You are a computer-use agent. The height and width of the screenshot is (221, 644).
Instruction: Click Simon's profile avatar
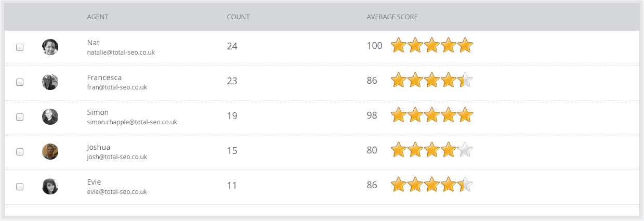50,117
